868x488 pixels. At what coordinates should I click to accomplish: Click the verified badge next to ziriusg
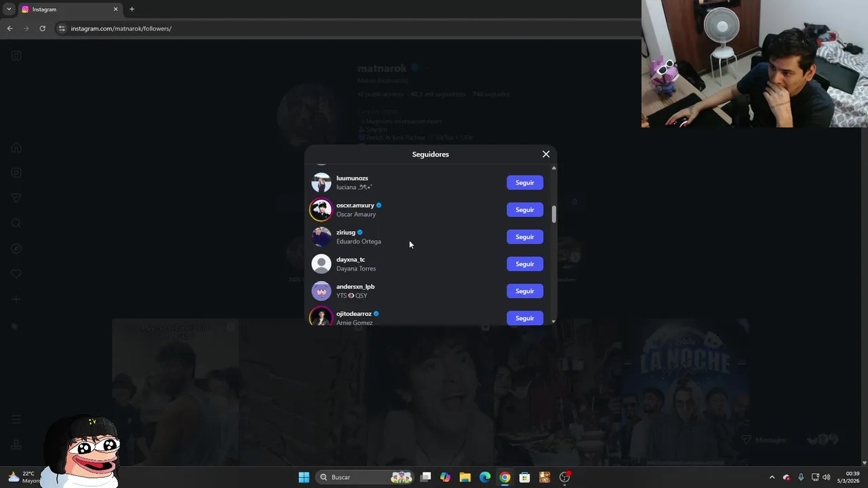click(360, 232)
